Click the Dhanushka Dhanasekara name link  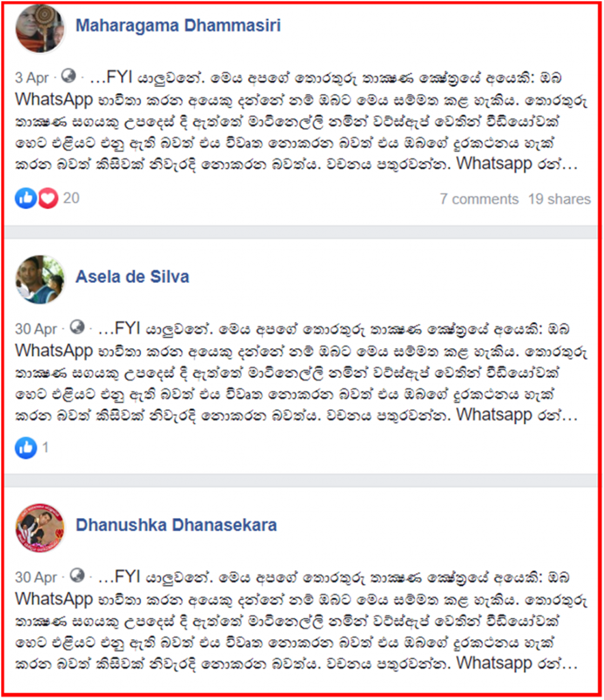(x=176, y=525)
